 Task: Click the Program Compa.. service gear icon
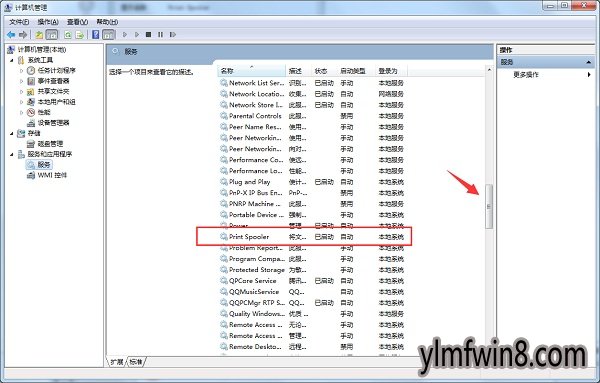click(223, 259)
